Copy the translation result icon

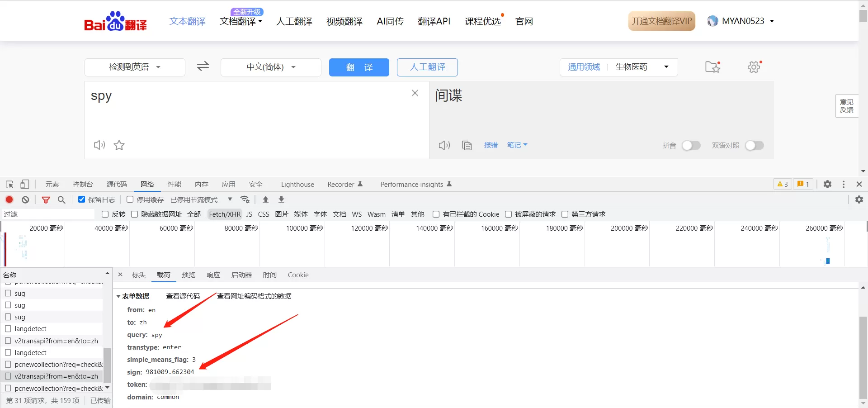(467, 145)
